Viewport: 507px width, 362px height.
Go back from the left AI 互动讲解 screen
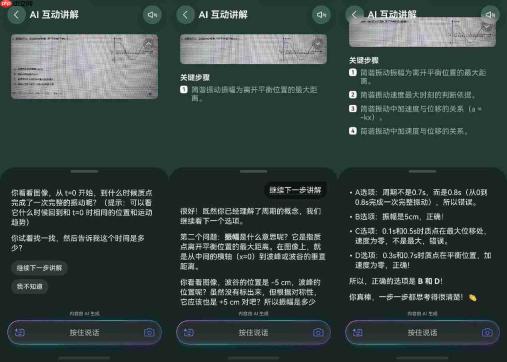[16, 15]
